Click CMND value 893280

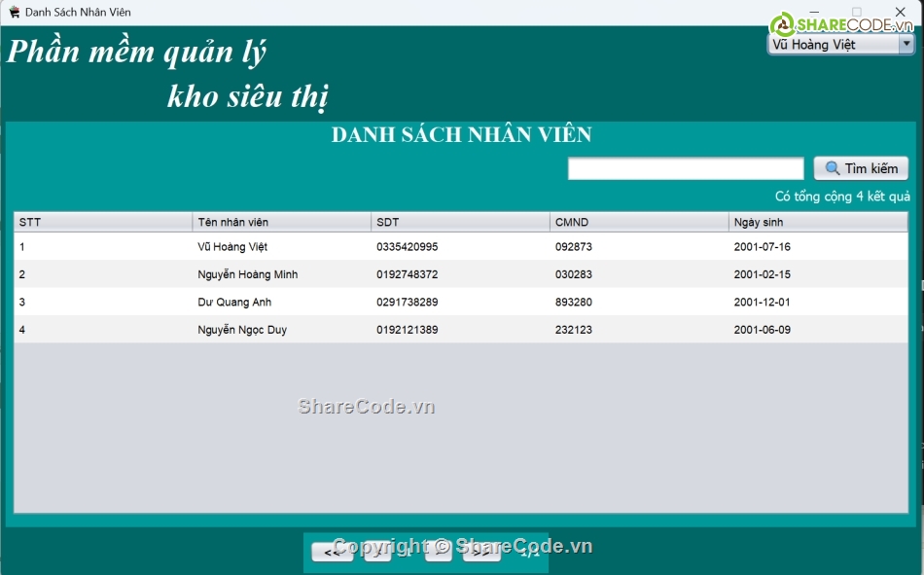pyautogui.click(x=574, y=302)
